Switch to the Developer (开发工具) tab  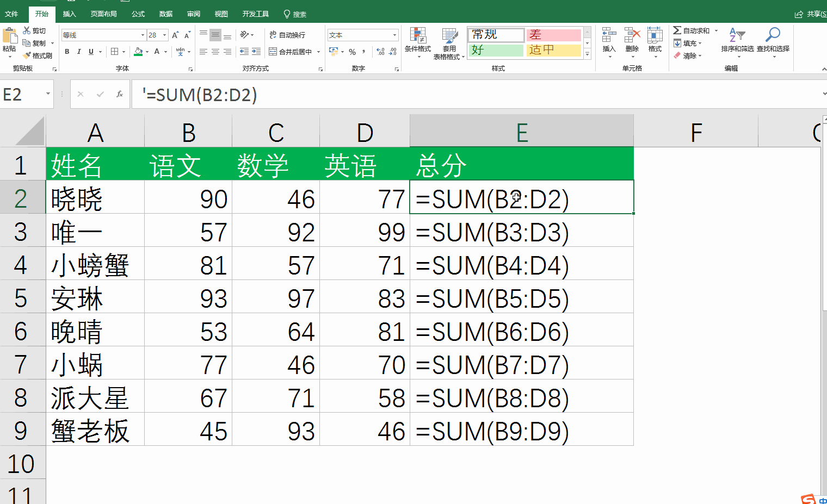coord(255,14)
